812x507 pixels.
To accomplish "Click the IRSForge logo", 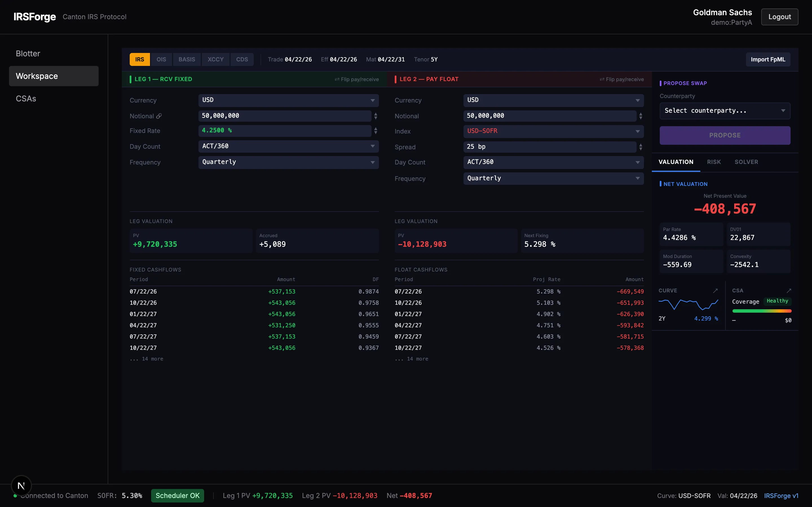I will click(x=35, y=17).
